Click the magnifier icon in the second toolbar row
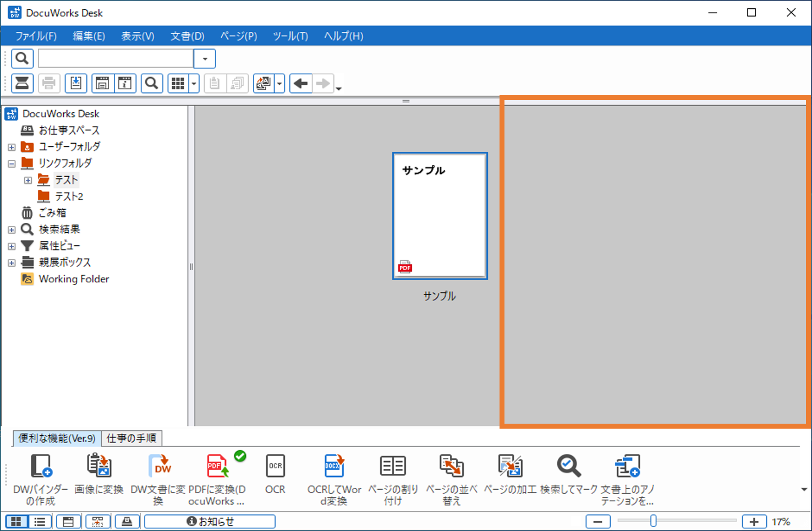Screen dimensions: 812x531 pos(152,84)
